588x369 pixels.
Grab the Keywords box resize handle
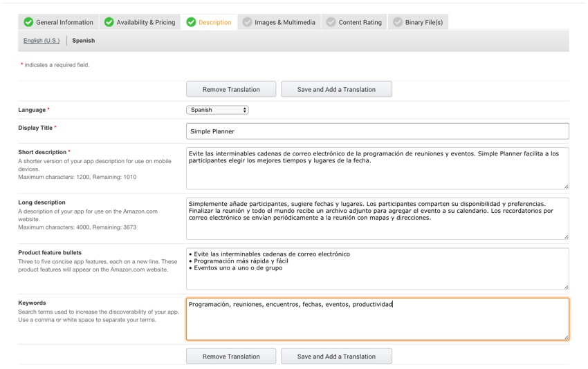[x=567, y=337]
